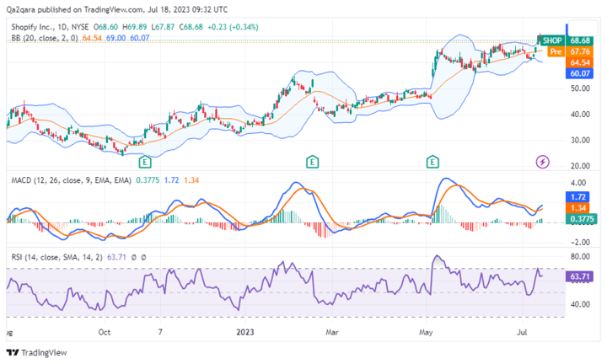Click the TradingView logo at bottom
Image resolution: width=607 pixels, height=364 pixels.
click(37, 352)
